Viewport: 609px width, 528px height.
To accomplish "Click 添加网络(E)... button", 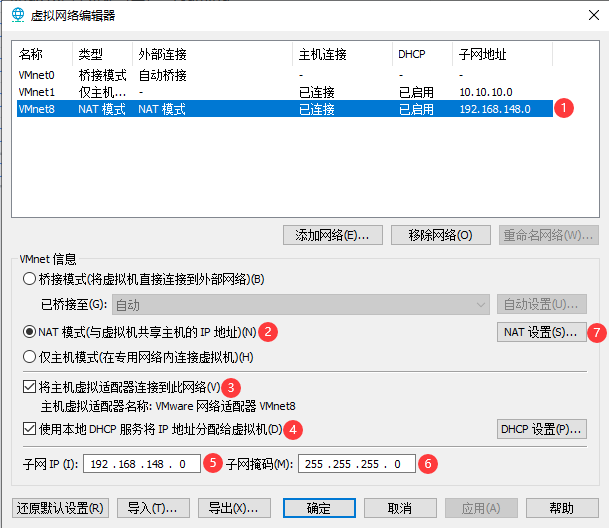I will (x=333, y=235).
